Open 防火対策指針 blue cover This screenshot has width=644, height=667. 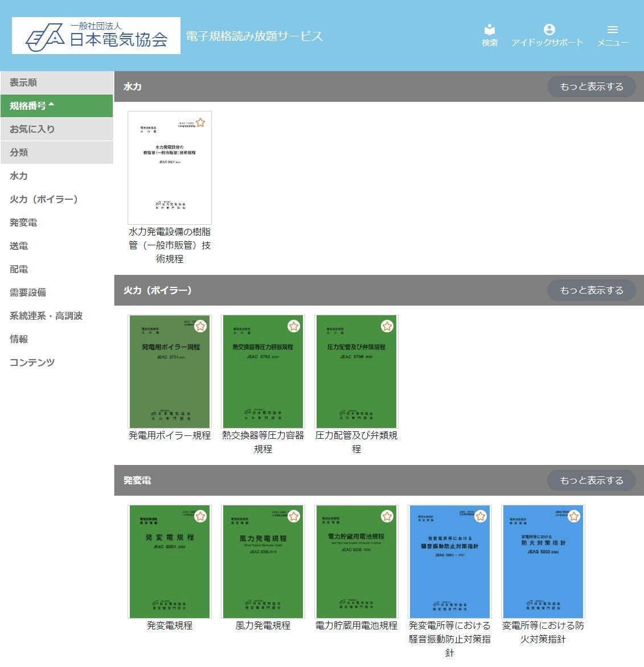click(543, 562)
